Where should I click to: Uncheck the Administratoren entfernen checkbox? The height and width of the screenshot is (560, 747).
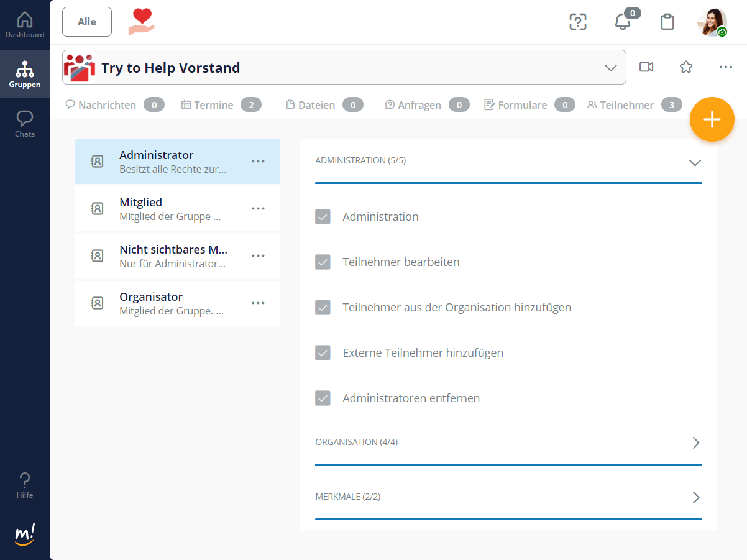[x=323, y=398]
